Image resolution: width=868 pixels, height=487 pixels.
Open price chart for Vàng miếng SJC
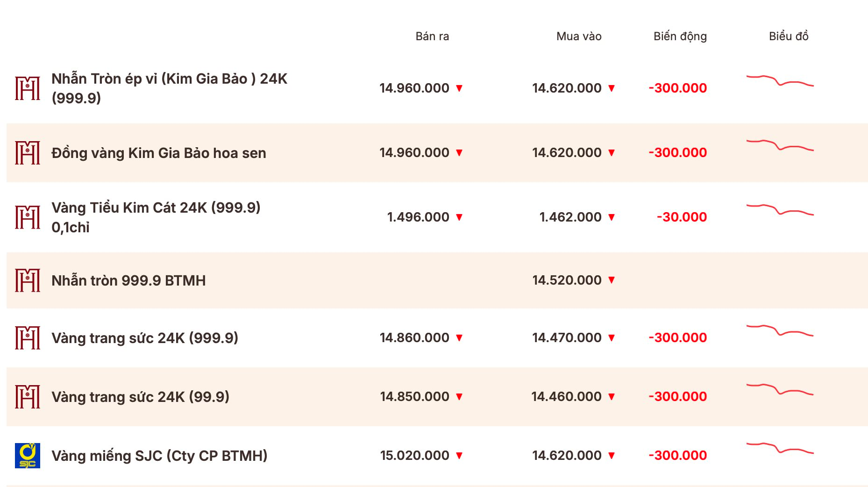coord(780,448)
